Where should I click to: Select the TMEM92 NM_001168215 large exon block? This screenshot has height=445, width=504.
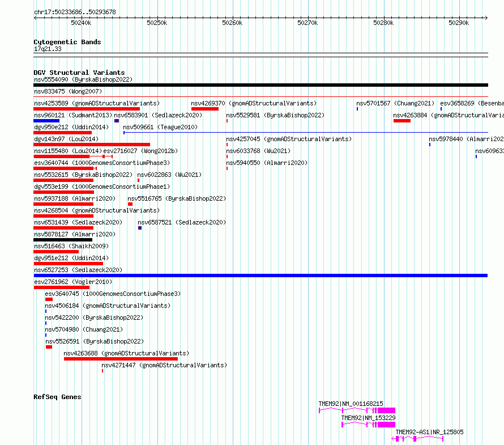(386, 410)
